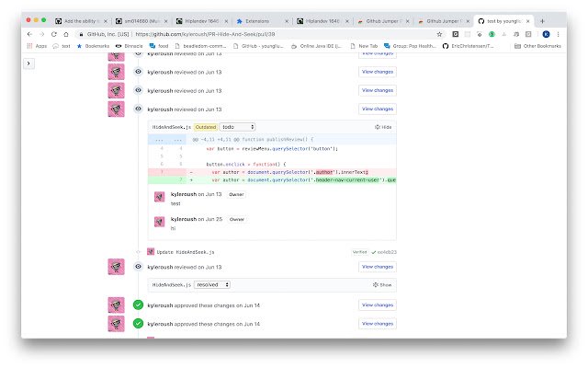Click kyleroush name on the Jun 25 comment
The width and height of the screenshot is (588, 368).
(x=184, y=219)
